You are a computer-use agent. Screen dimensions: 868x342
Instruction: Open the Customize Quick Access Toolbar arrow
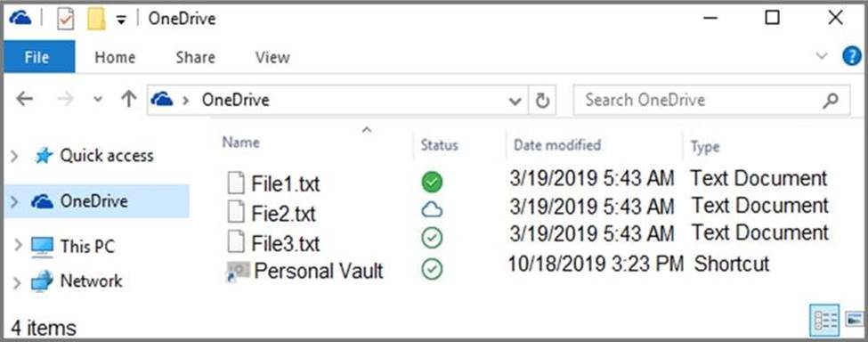pyautogui.click(x=121, y=20)
